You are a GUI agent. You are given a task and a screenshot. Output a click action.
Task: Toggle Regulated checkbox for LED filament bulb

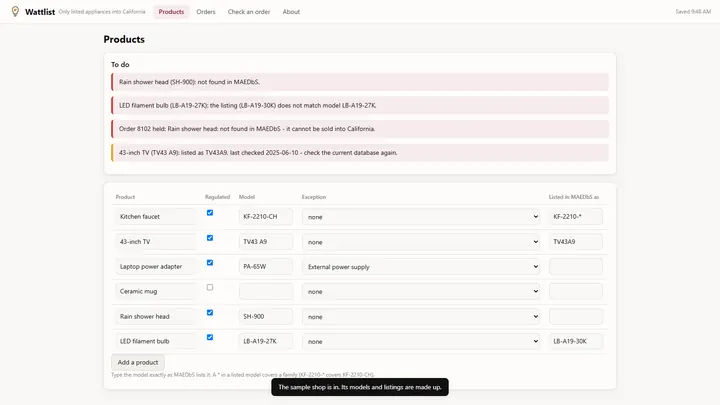(x=210, y=338)
